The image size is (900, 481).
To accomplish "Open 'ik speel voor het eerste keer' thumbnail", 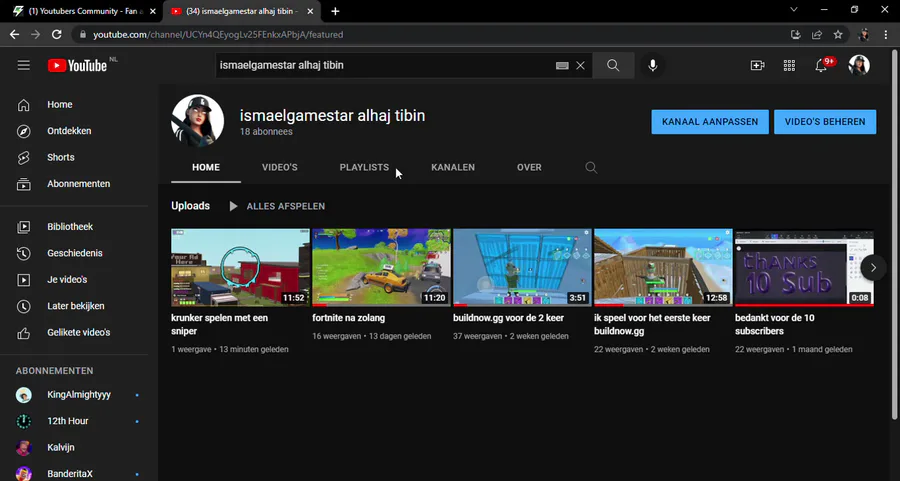I will click(664, 267).
